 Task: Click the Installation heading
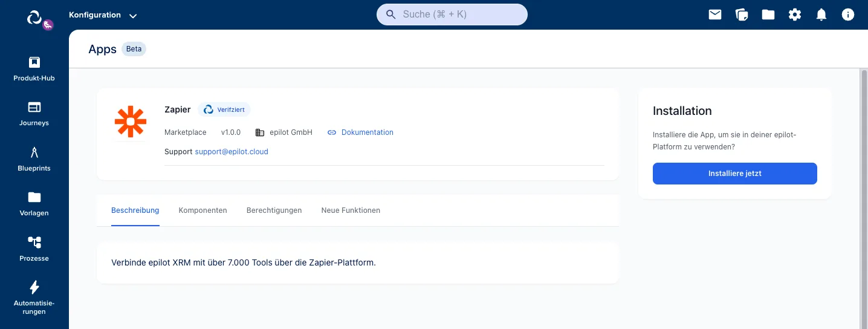pyautogui.click(x=682, y=111)
